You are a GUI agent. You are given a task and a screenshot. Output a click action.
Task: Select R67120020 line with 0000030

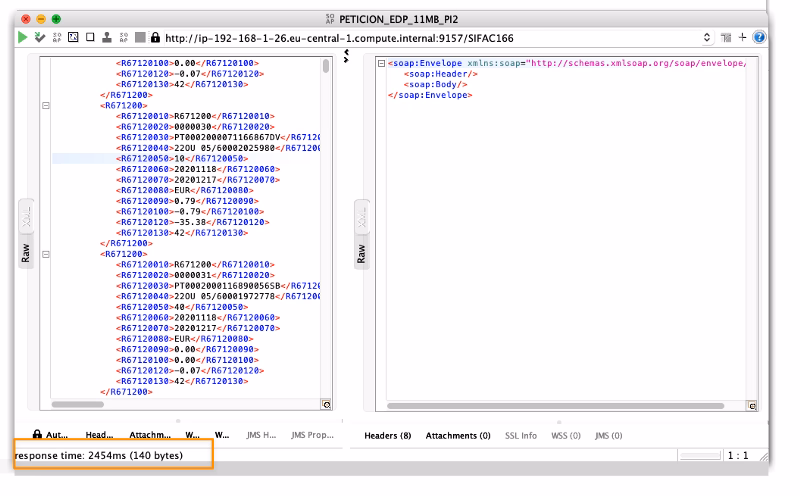[x=195, y=127]
